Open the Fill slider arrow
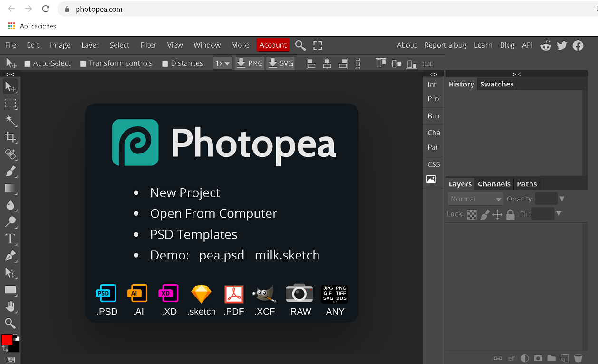Viewport: 598px width, 364px height. 559,214
